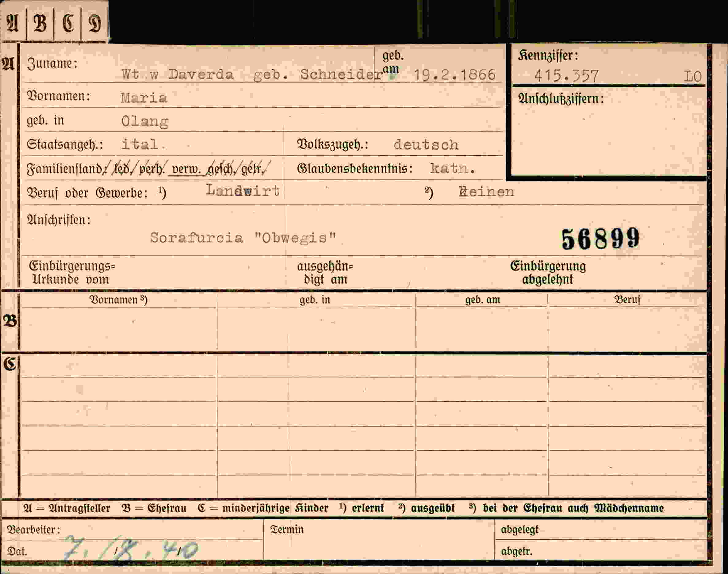The image size is (728, 574).
Task: Click the 'Bearbeiter:' label
Action: pyautogui.click(x=34, y=530)
